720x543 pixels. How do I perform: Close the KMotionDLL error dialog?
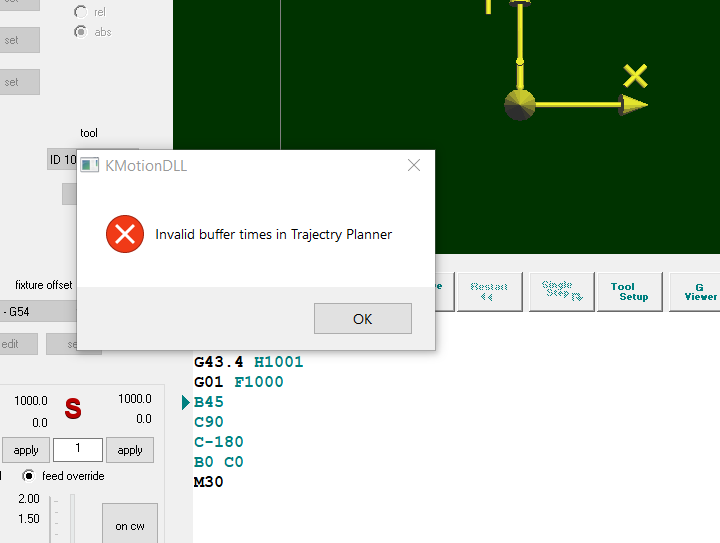414,166
